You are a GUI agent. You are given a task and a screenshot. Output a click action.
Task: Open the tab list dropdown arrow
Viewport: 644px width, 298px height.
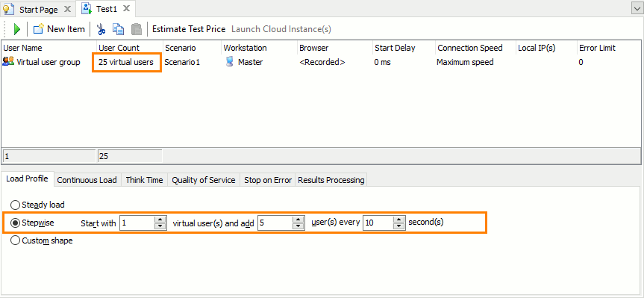[x=637, y=8]
